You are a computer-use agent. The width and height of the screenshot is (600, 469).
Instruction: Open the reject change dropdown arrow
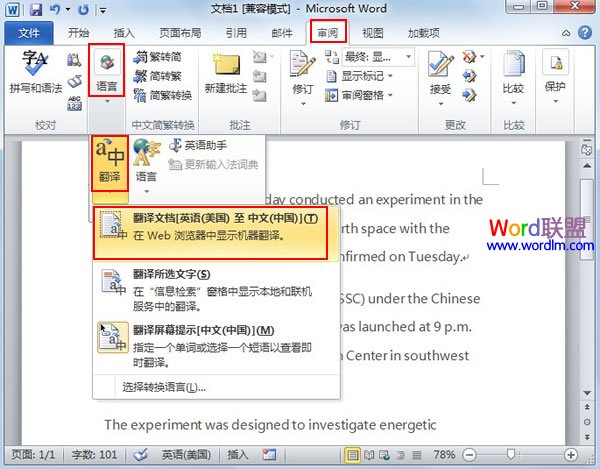click(x=482, y=57)
